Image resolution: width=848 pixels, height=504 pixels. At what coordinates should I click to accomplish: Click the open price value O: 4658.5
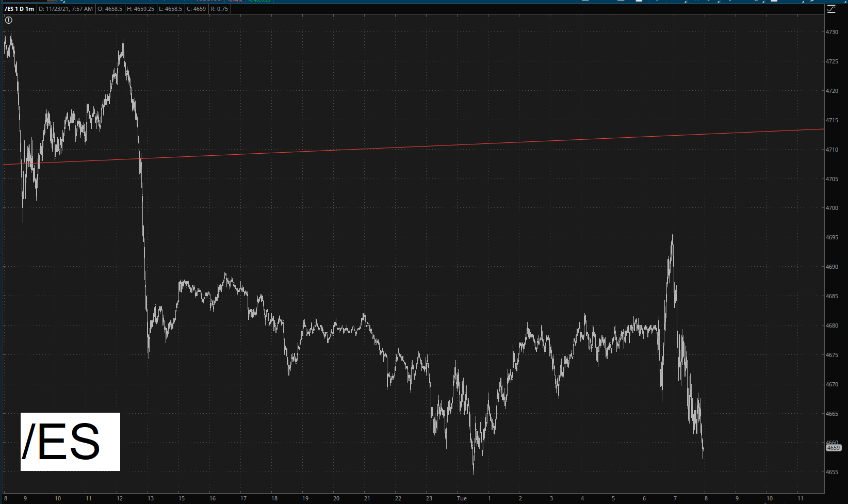tap(110, 9)
